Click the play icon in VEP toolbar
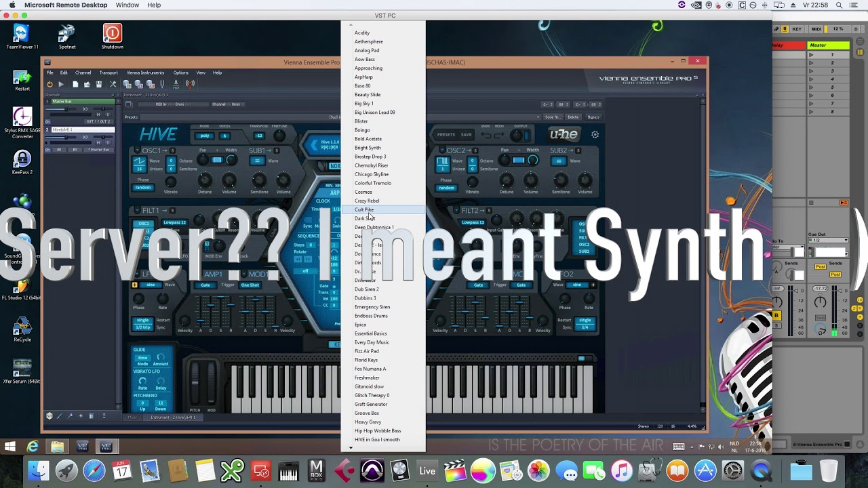The image size is (868, 488). click(x=61, y=84)
